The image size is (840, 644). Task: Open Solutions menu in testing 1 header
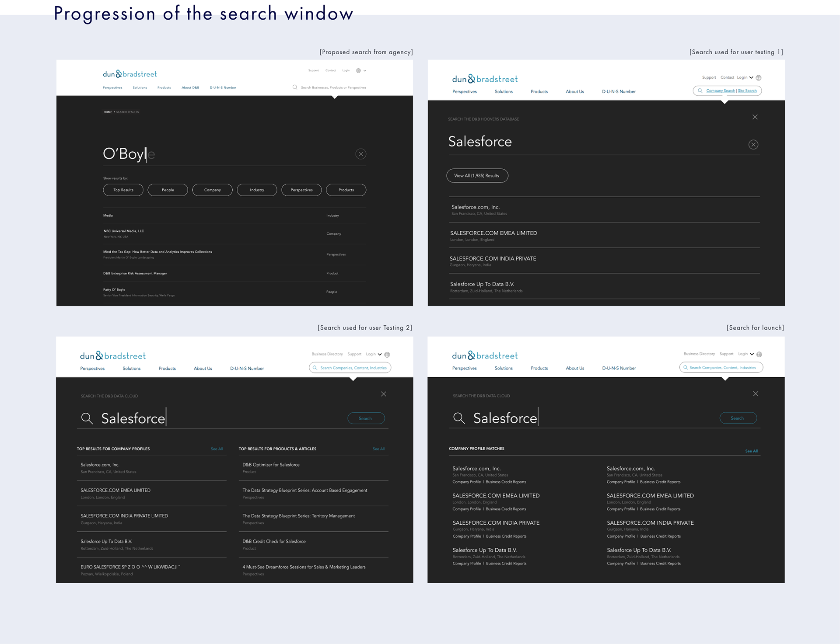(504, 91)
